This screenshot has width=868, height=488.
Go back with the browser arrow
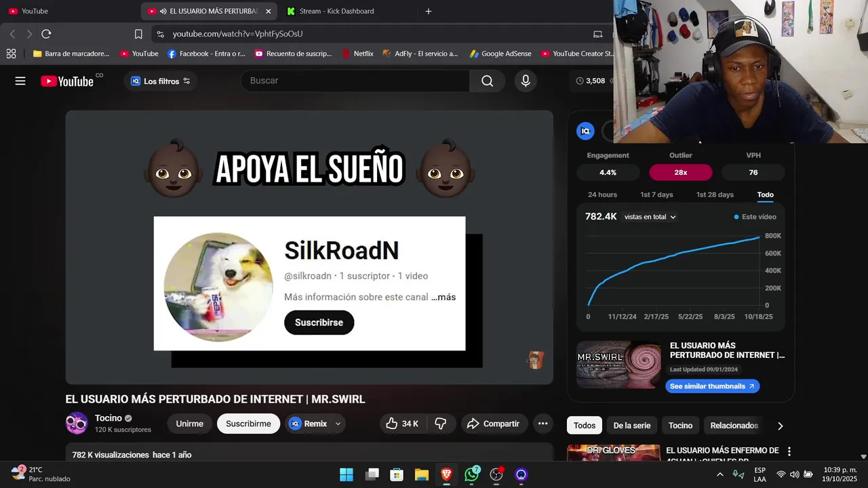(12, 34)
